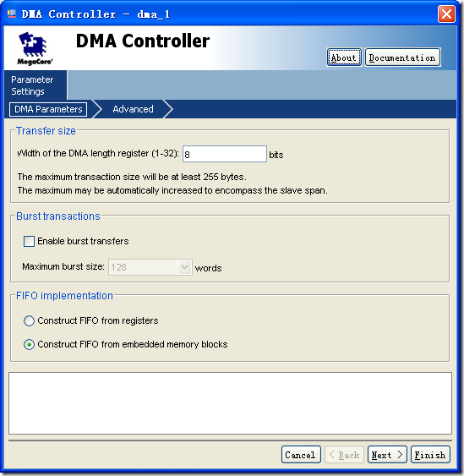Switch to the DMA Parameters step
Viewport: 464px width, 476px height.
(48, 109)
